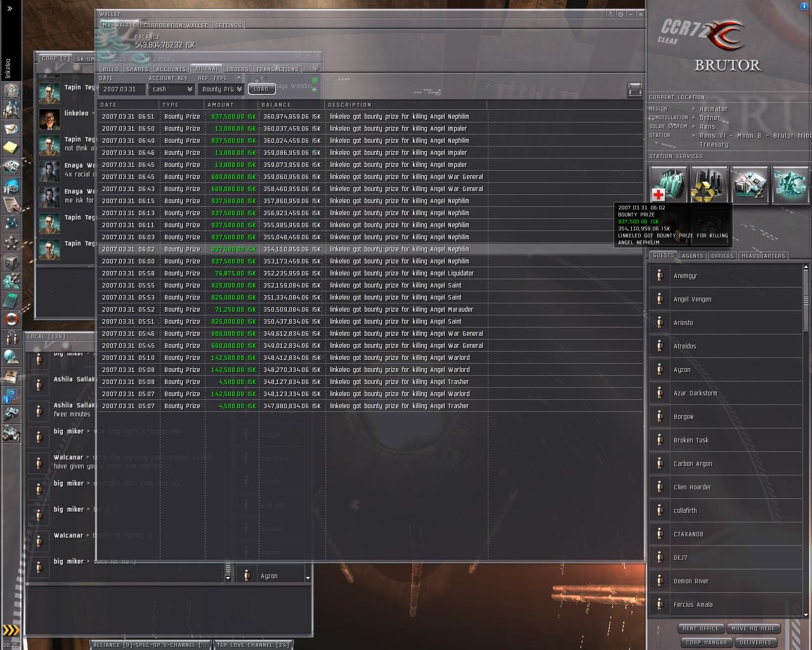The image size is (812, 650).
Task: Open the Assets cube icon in the sidebar
Action: pos(11,262)
